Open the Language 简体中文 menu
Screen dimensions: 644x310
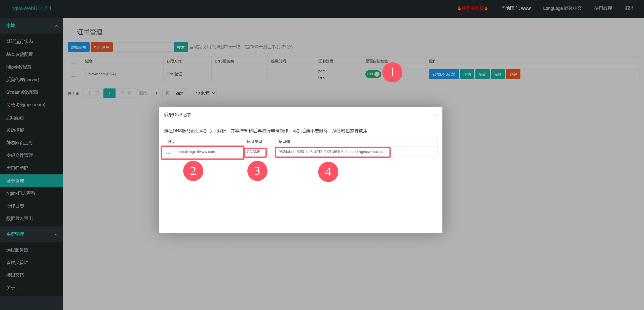point(562,8)
